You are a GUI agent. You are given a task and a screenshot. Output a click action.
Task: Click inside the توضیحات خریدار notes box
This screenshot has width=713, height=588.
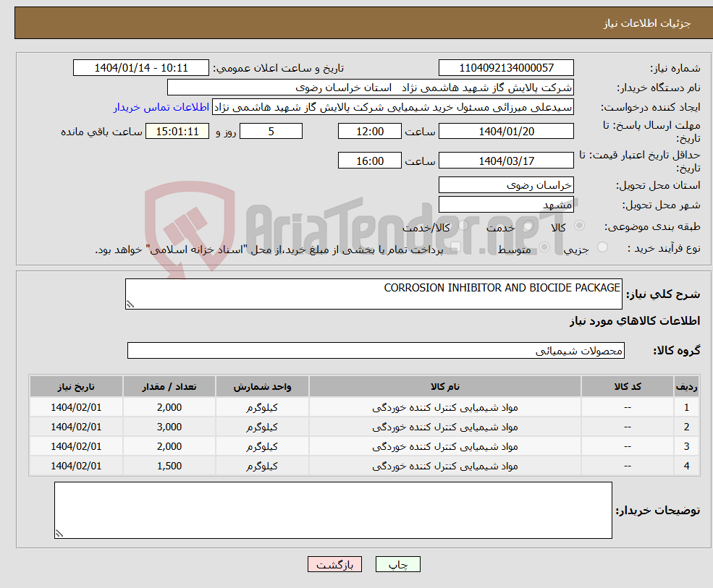click(333, 510)
